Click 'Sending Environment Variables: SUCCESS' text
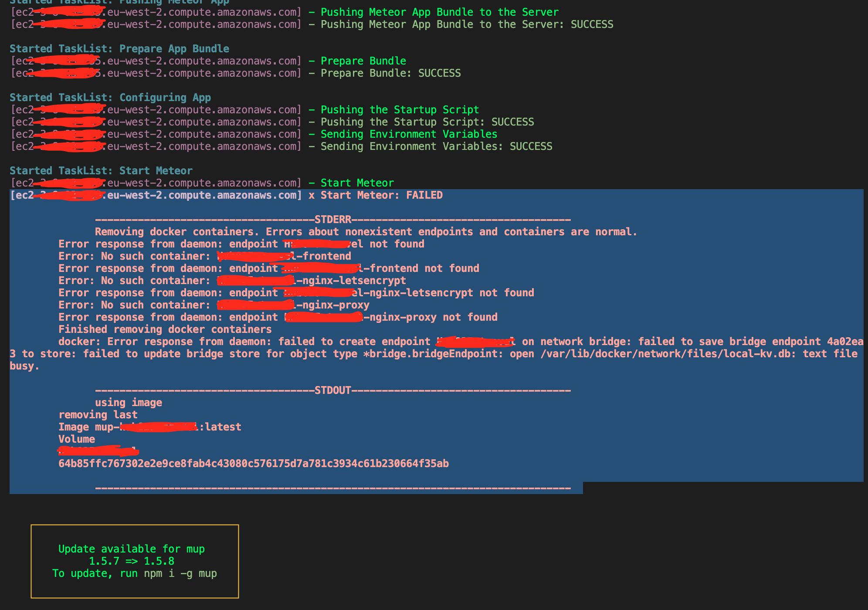Viewport: 868px width, 610px height. 436,146
